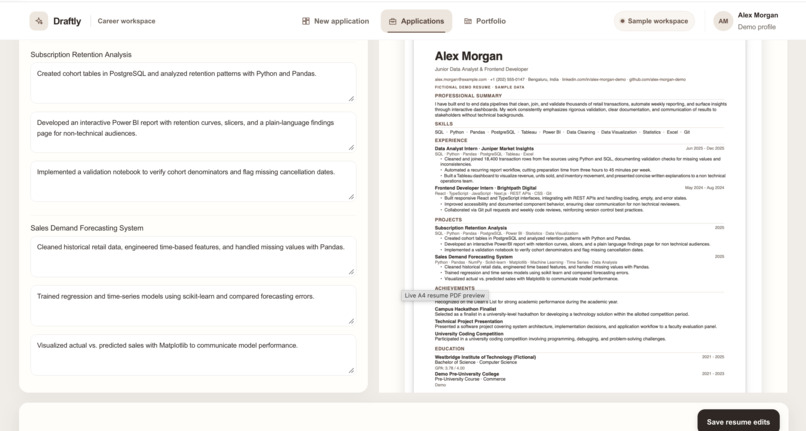This screenshot has width=806, height=431.
Task: Edit the validation notebook bullet field
Action: click(193, 181)
